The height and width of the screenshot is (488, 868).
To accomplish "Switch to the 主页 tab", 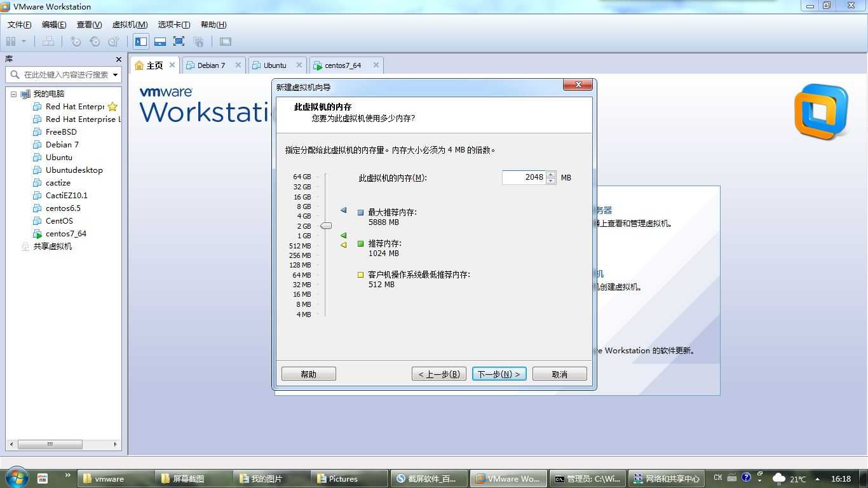I will [154, 65].
